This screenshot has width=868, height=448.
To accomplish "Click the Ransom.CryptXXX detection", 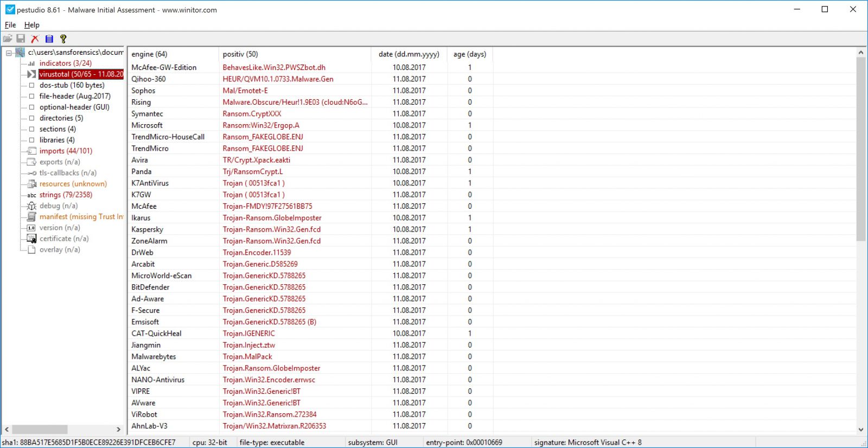I will 252,114.
